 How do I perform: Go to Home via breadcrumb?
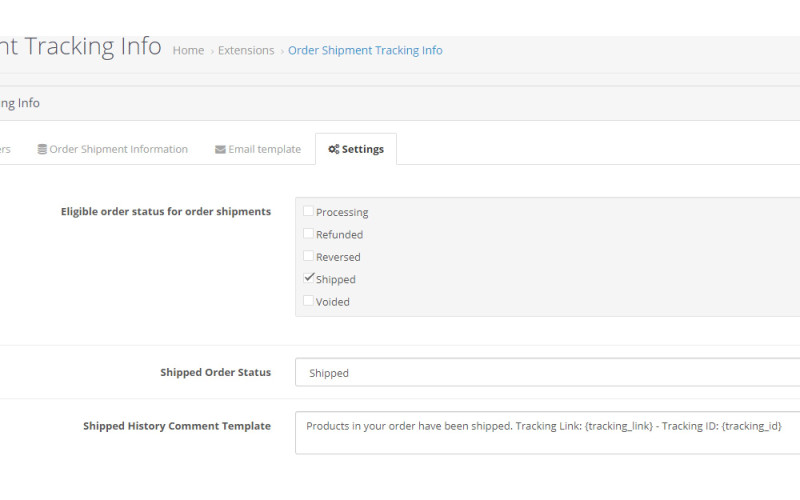188,51
